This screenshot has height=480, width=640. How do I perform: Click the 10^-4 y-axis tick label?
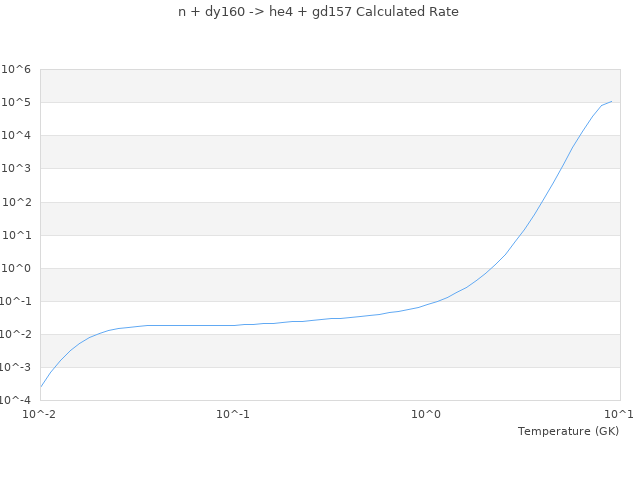point(16,400)
